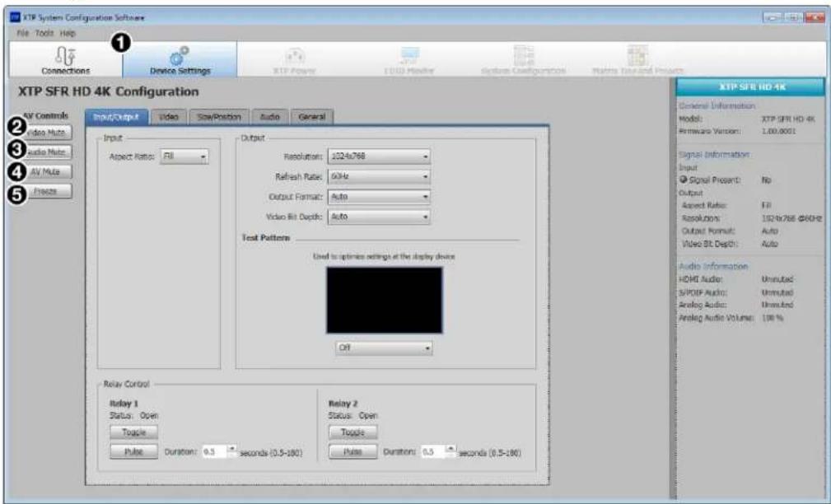Open the Output Format dropdown

tap(379, 197)
